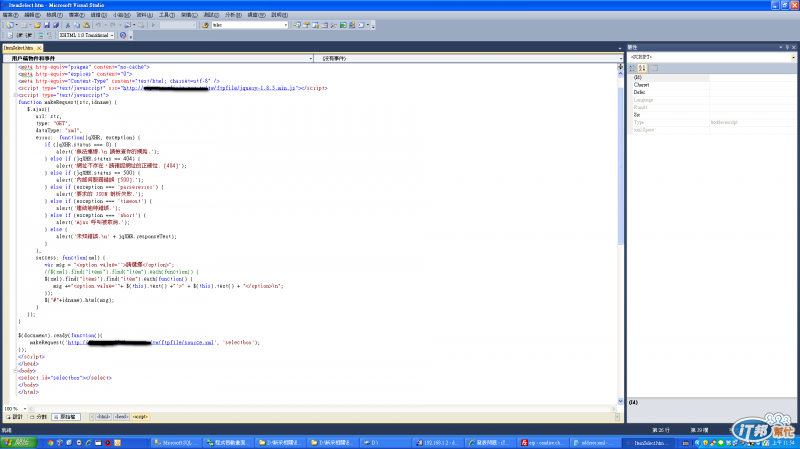The height and width of the screenshot is (449, 800).
Task: Click the Charset property row
Action: click(712, 85)
